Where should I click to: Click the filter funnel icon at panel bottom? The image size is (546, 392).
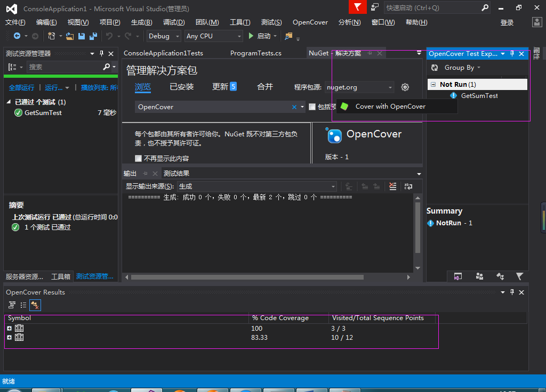(519, 276)
